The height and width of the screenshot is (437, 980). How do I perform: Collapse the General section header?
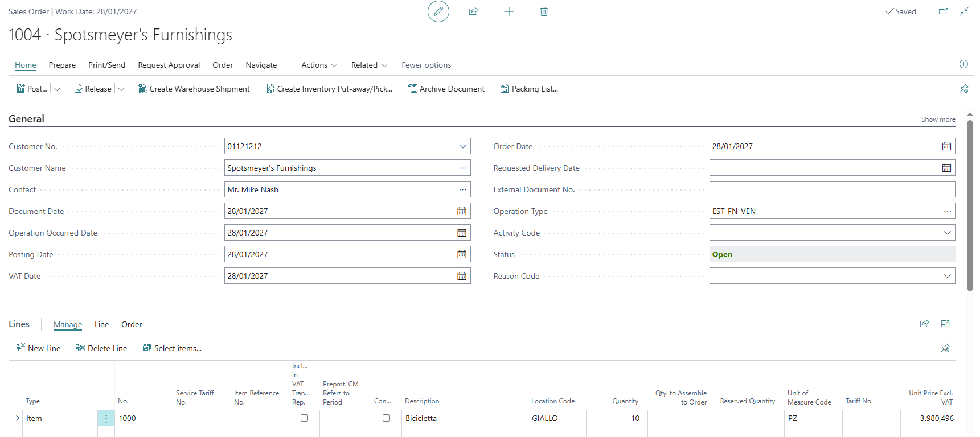point(26,119)
